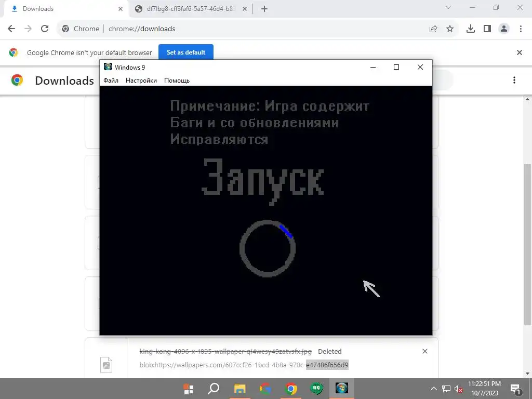This screenshot has height=399, width=532.
Task: Reload the Chrome page
Action: [x=45, y=29]
